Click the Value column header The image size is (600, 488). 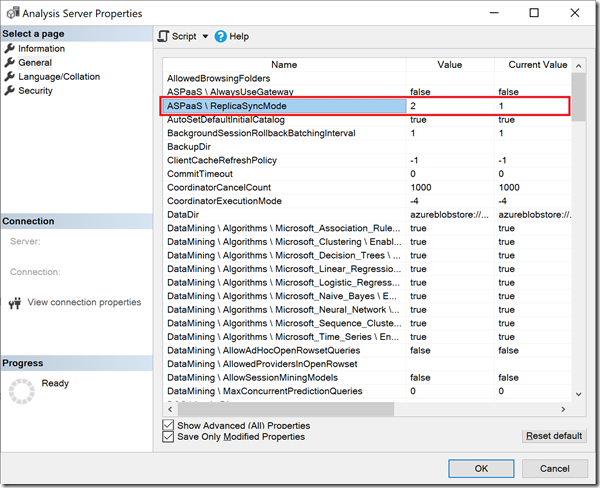450,65
